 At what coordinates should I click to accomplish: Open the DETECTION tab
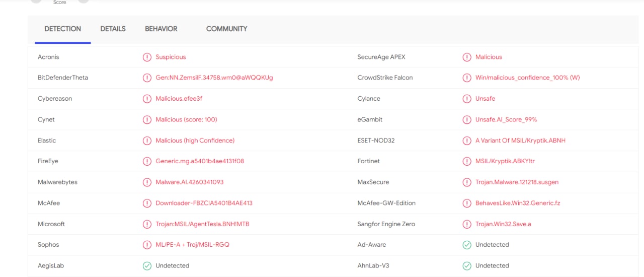(63, 29)
